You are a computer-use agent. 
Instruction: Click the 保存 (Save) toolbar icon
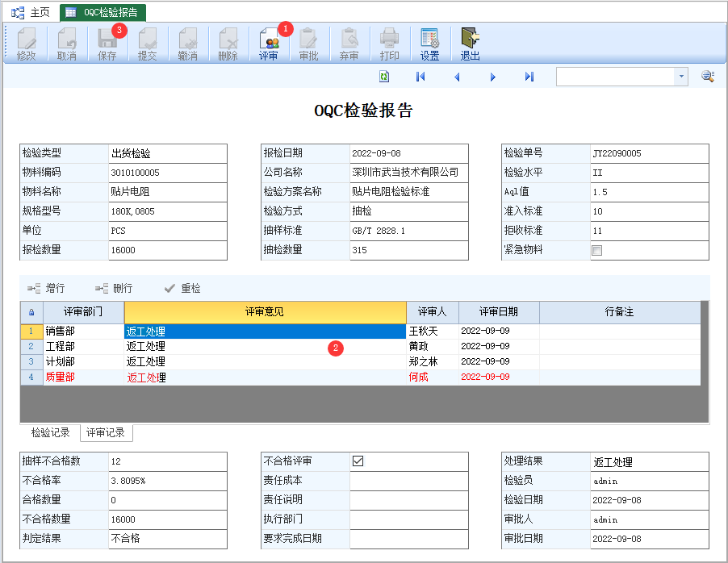(x=107, y=44)
